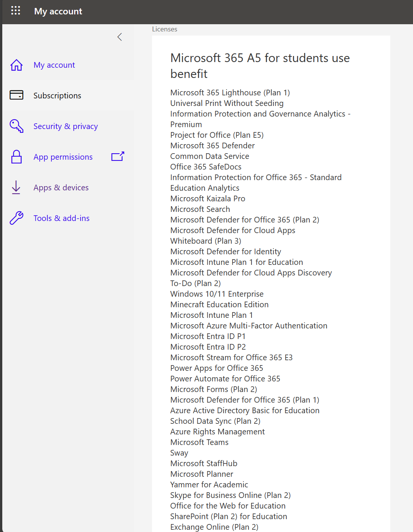Click the My account header title

pos(58,11)
